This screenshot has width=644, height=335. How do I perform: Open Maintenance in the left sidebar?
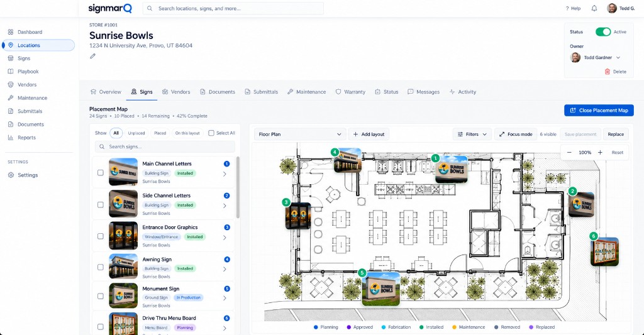click(x=32, y=97)
